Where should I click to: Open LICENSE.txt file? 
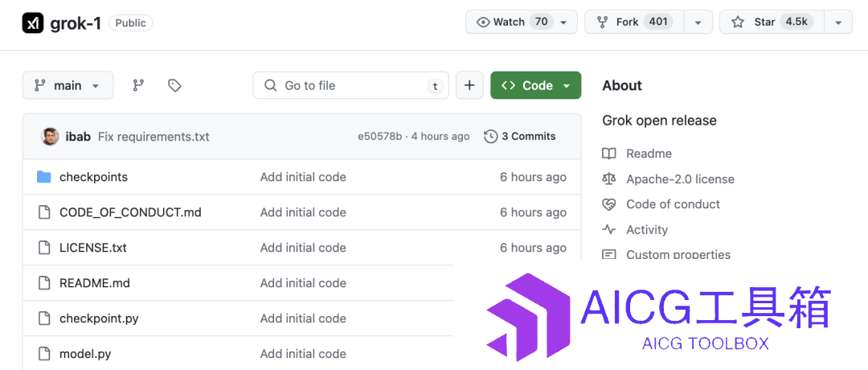[x=93, y=249]
